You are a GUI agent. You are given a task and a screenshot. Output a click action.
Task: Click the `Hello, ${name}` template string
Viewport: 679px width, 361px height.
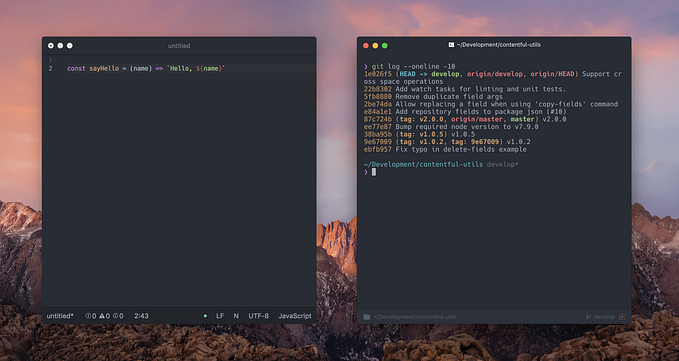click(196, 68)
